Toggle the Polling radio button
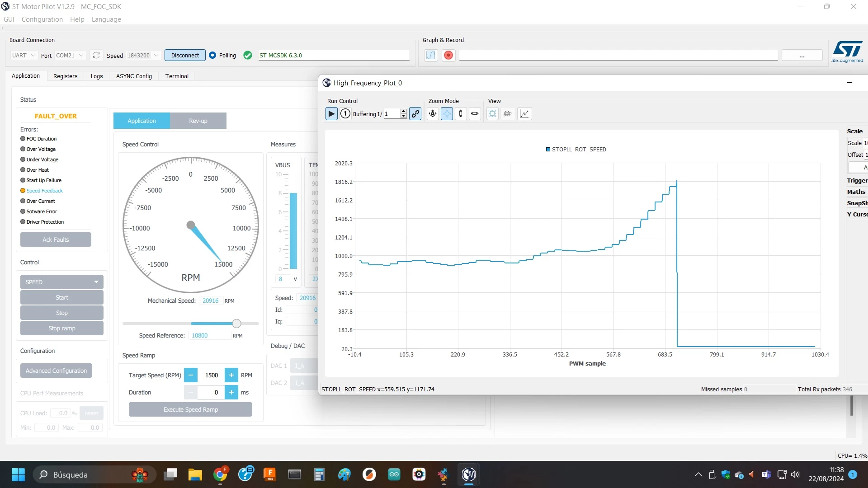The image size is (868, 488). click(x=212, y=55)
